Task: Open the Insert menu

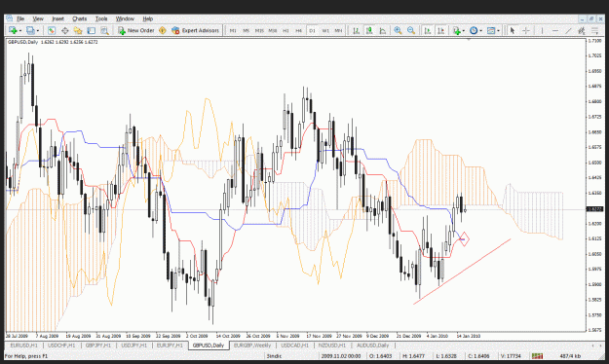Action: click(57, 18)
